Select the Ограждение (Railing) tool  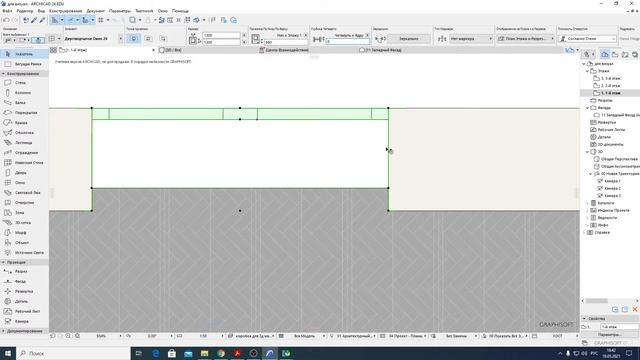[x=24, y=153]
